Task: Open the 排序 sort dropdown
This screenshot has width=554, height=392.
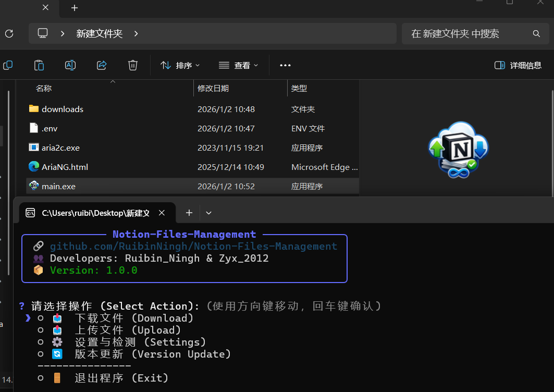Action: click(180, 65)
